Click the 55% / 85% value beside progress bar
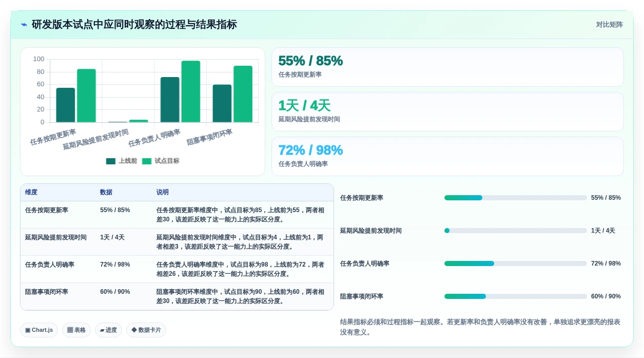This screenshot has height=358, width=644. click(x=606, y=198)
